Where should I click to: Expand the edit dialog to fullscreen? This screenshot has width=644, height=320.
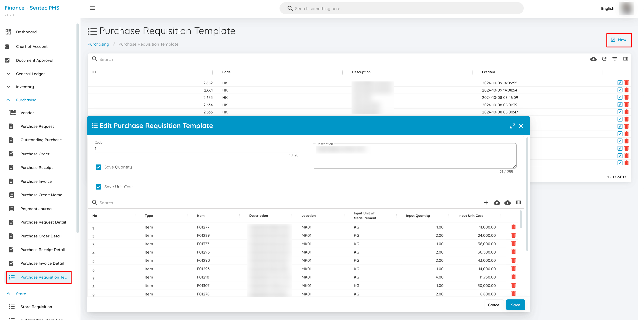click(513, 126)
